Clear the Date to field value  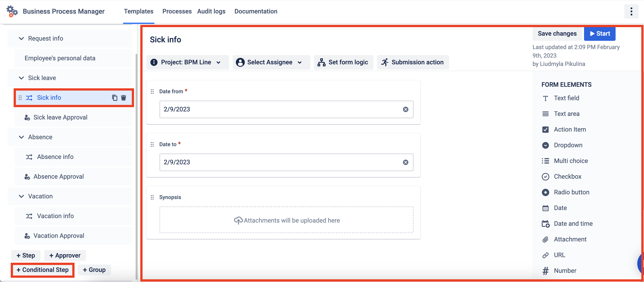pos(405,162)
